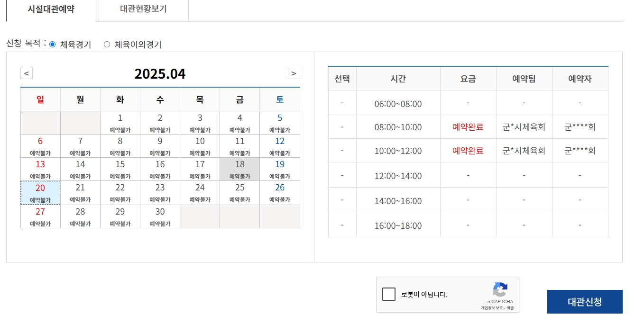
Task: Choose April 30 calendar date
Action: [x=160, y=216]
